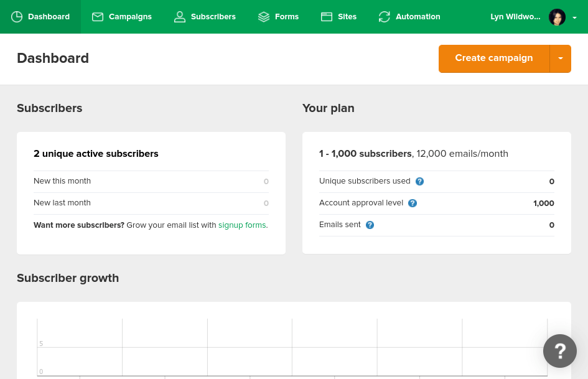Screen dimensions: 588x379
Task: Select the Campaigns envelope icon
Action: click(x=98, y=17)
